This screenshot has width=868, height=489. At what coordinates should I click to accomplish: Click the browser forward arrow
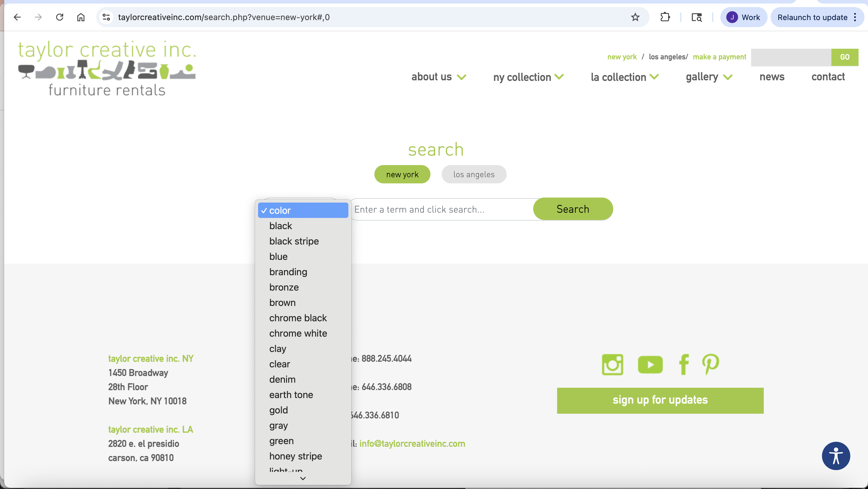click(38, 17)
